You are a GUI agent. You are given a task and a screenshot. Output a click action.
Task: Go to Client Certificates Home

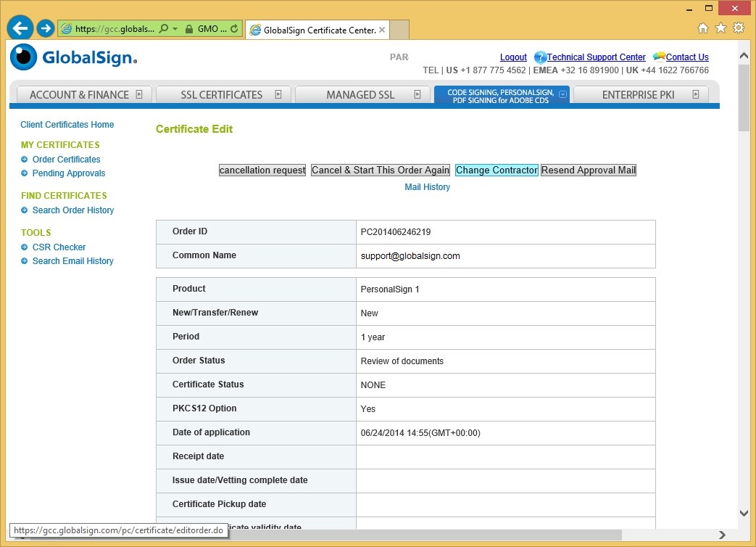point(67,125)
